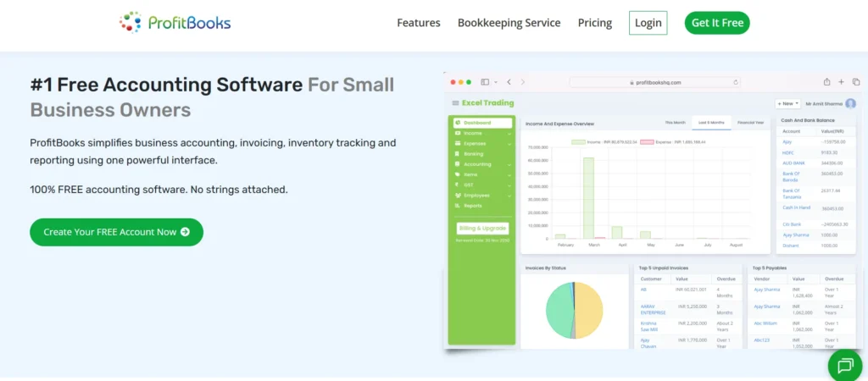The height and width of the screenshot is (381, 868).
Task: Open the HDFC account link
Action: pos(788,152)
